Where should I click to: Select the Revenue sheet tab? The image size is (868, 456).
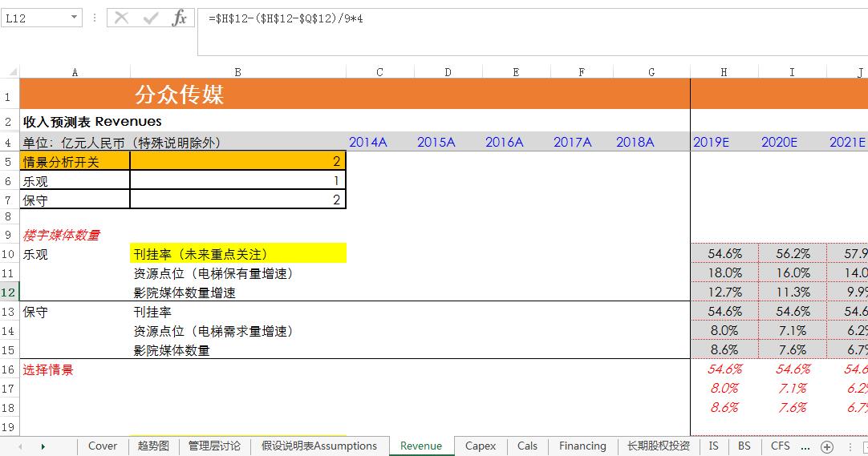click(x=421, y=446)
